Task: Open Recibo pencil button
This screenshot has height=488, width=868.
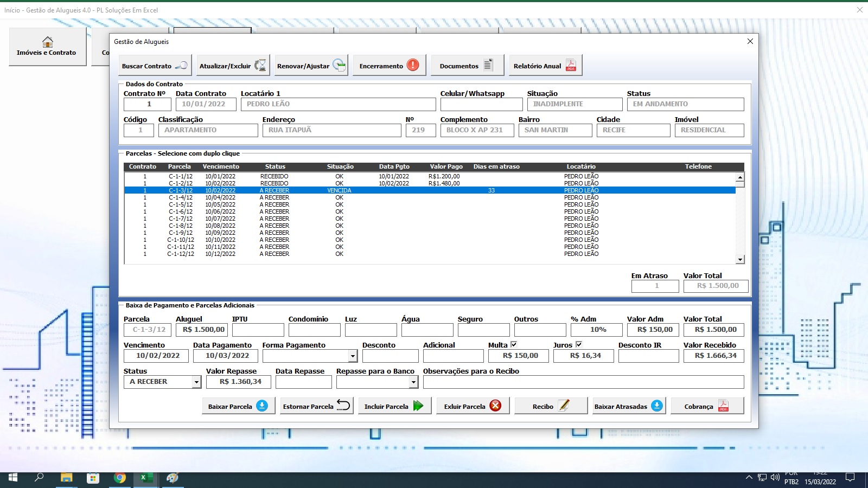Action: pos(551,406)
